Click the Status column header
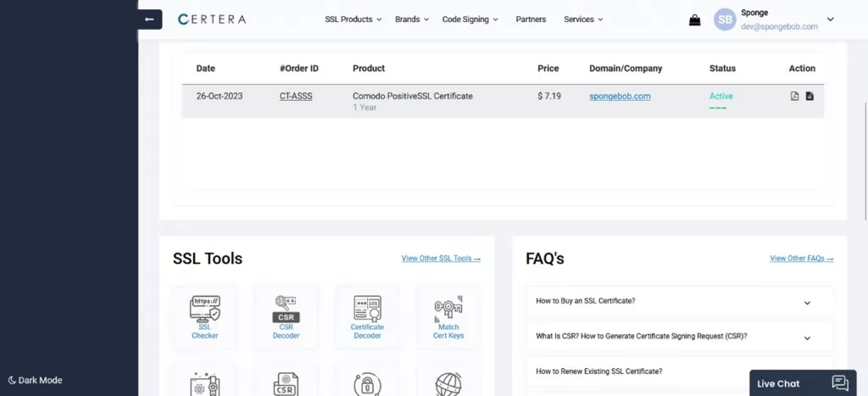The width and height of the screenshot is (868, 396). click(722, 69)
